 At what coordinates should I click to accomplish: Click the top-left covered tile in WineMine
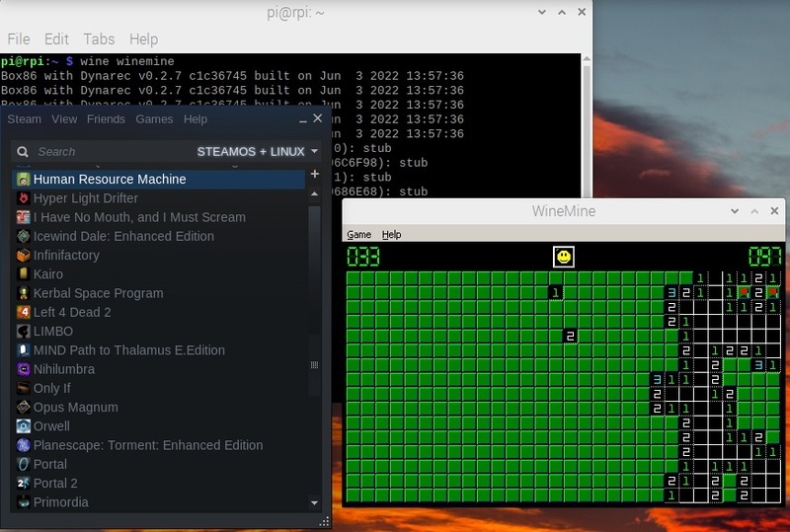click(x=354, y=278)
